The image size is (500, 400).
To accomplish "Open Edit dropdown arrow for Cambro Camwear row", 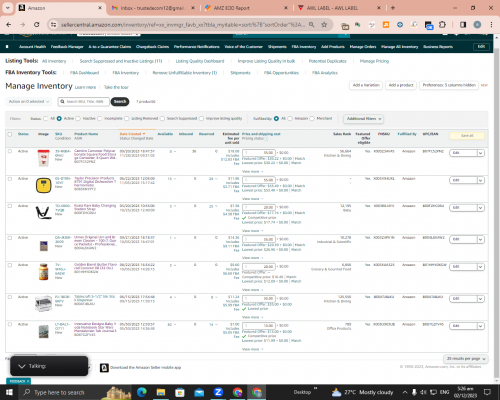I will coord(480,153).
